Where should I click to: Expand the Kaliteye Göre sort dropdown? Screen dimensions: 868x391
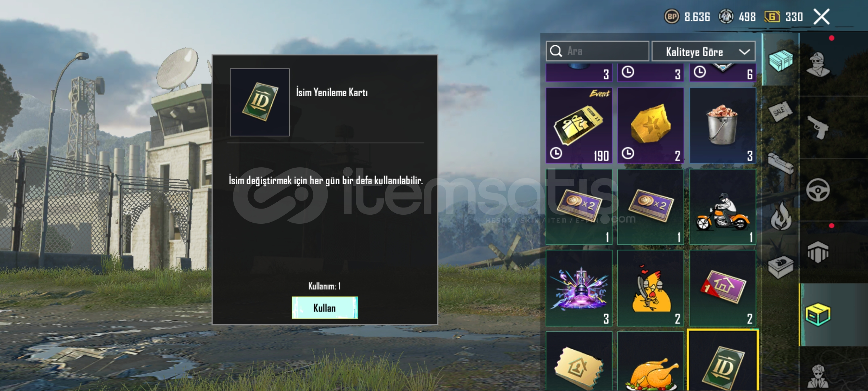pyautogui.click(x=703, y=51)
